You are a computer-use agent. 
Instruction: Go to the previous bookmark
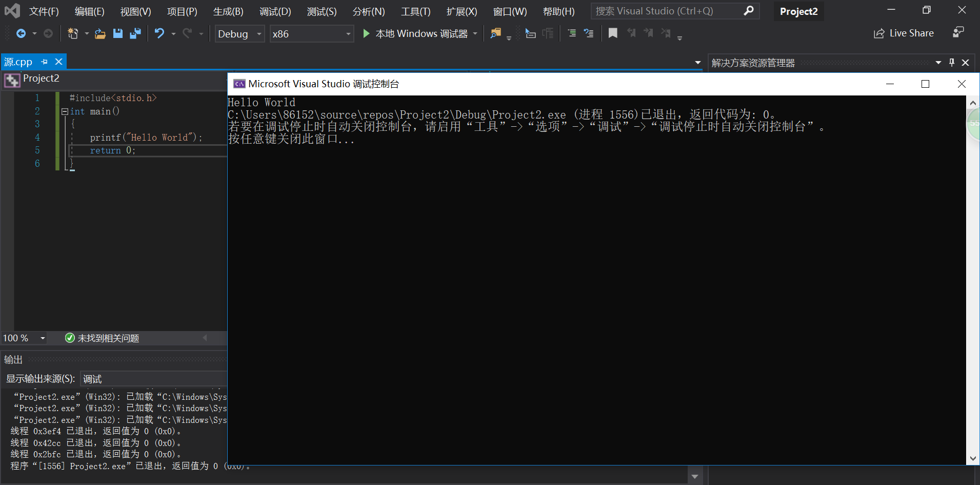tap(631, 33)
